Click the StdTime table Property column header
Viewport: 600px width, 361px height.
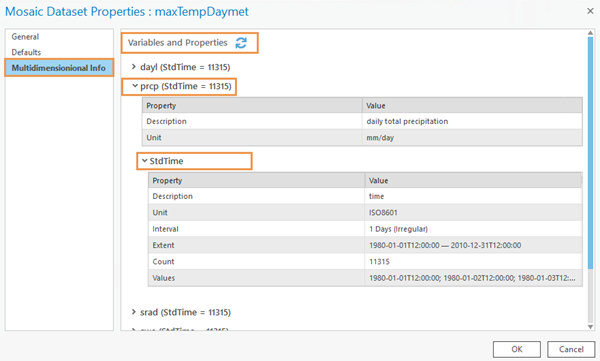pos(257,180)
